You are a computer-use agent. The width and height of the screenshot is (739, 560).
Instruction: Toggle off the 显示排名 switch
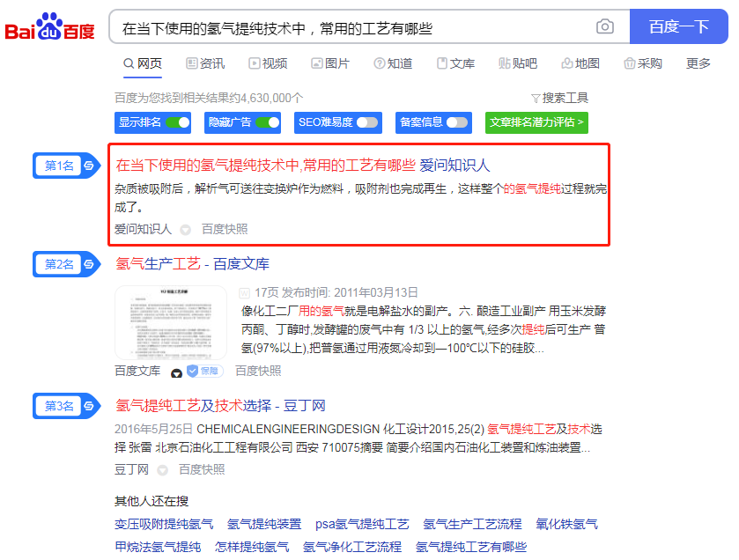click(177, 122)
